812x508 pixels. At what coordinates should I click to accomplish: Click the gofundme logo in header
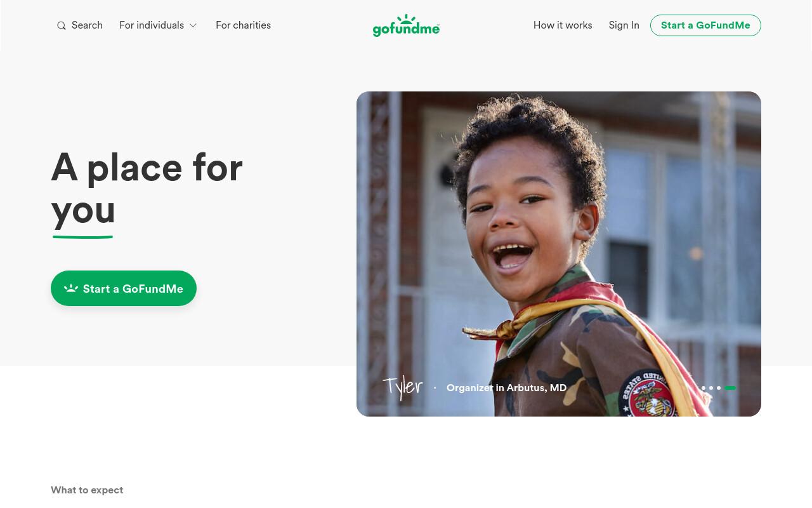406,25
